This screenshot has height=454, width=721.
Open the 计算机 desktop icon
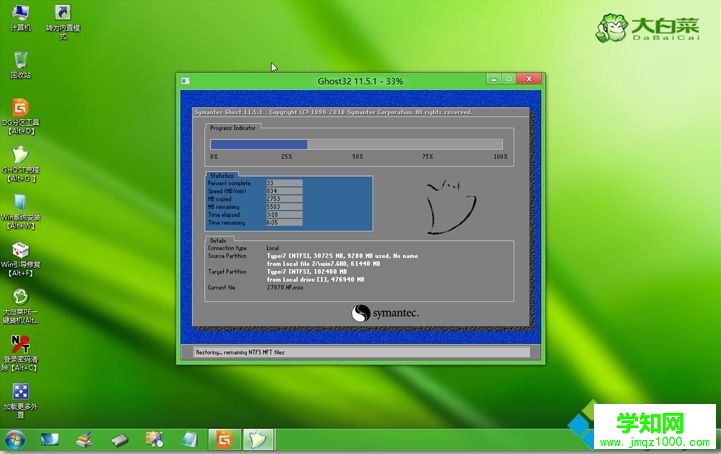click(x=21, y=17)
